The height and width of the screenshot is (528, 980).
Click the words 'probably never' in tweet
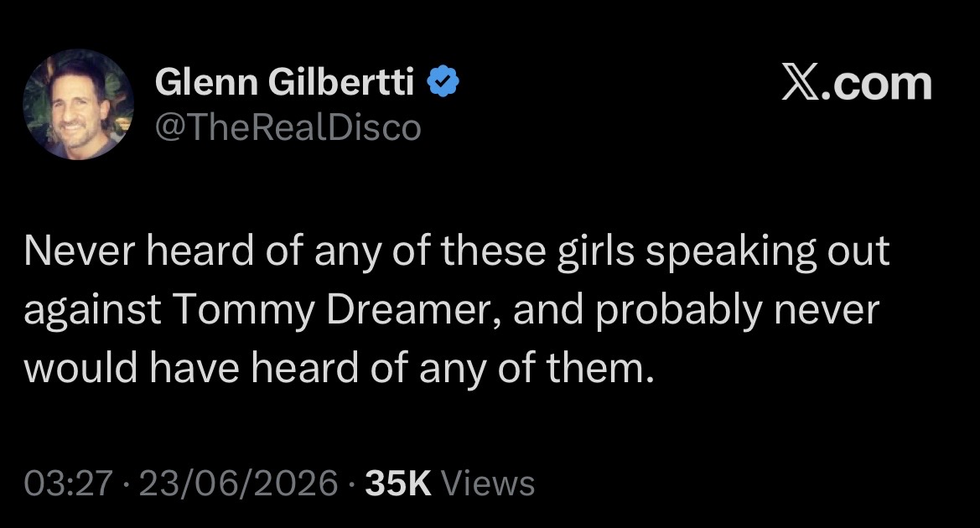[x=737, y=310]
